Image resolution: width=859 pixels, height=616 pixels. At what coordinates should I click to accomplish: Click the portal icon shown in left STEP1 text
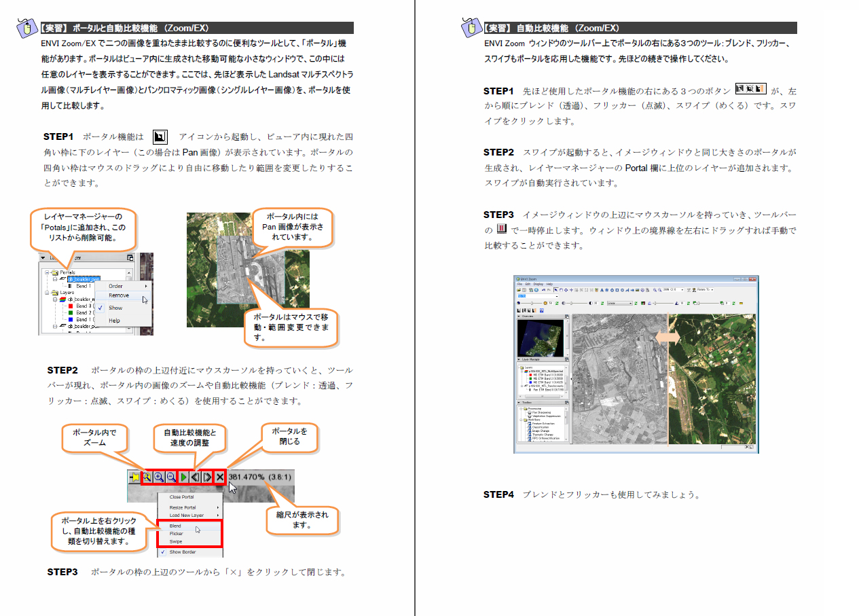(160, 136)
